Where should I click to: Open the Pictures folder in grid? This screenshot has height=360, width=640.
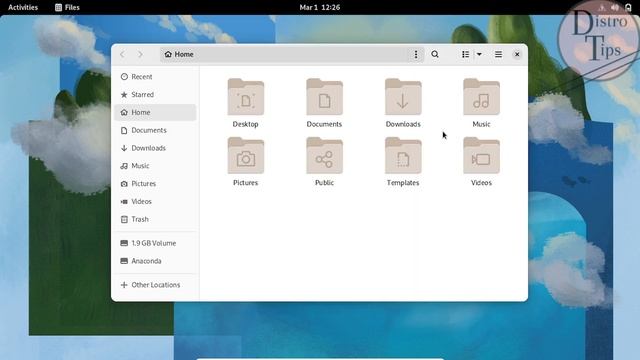pyautogui.click(x=246, y=156)
